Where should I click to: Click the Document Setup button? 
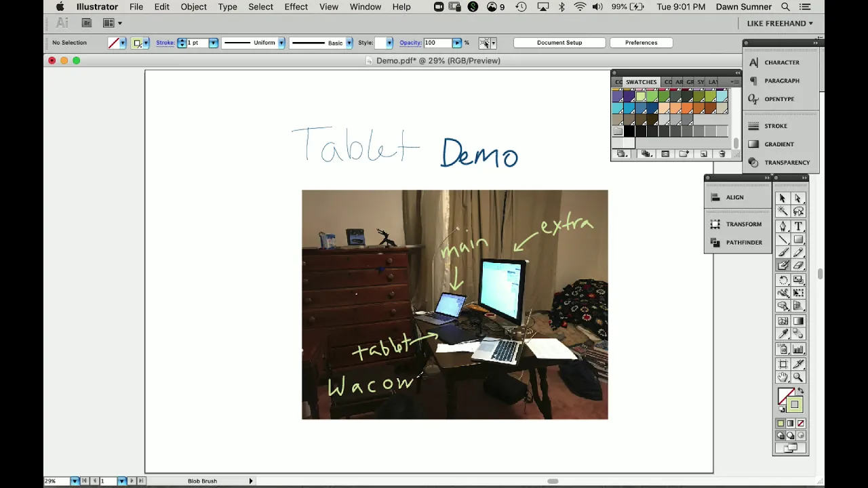(x=559, y=43)
